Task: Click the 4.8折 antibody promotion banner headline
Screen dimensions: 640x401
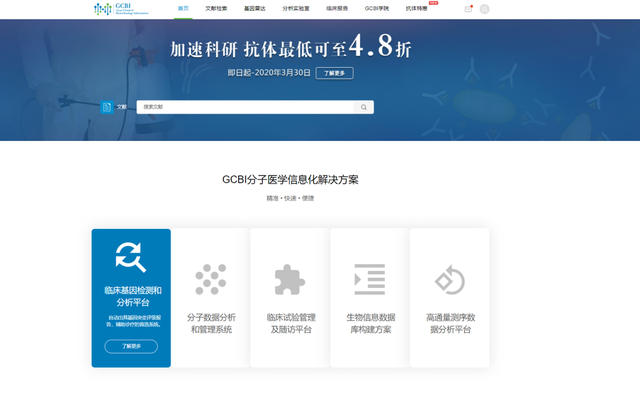Action: pos(290,46)
